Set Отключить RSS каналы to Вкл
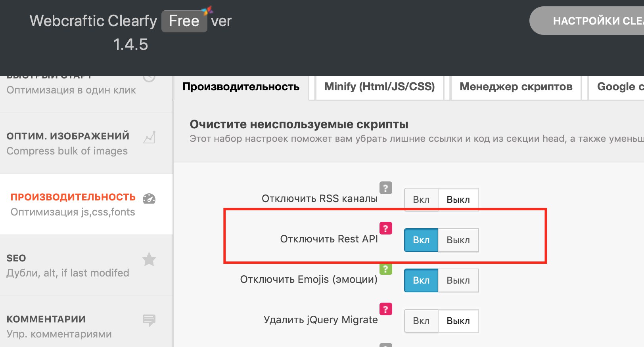This screenshot has height=347, width=644. (421, 200)
